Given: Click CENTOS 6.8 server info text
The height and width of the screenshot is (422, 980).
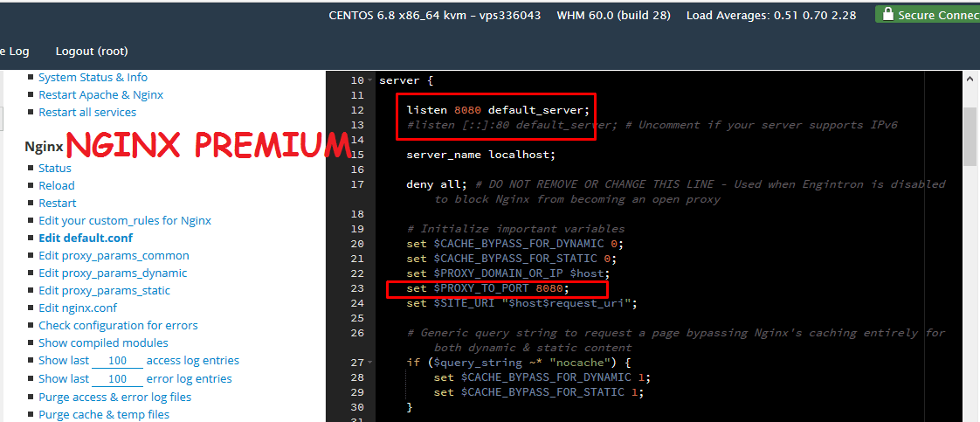Looking at the screenshot, I should [x=435, y=15].
